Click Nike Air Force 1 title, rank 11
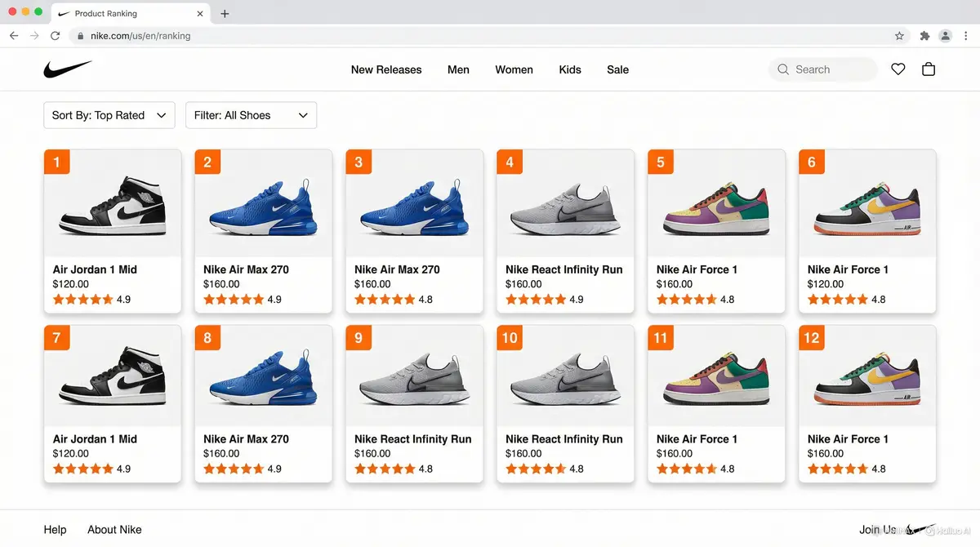Image resolution: width=980 pixels, height=547 pixels. tap(697, 439)
